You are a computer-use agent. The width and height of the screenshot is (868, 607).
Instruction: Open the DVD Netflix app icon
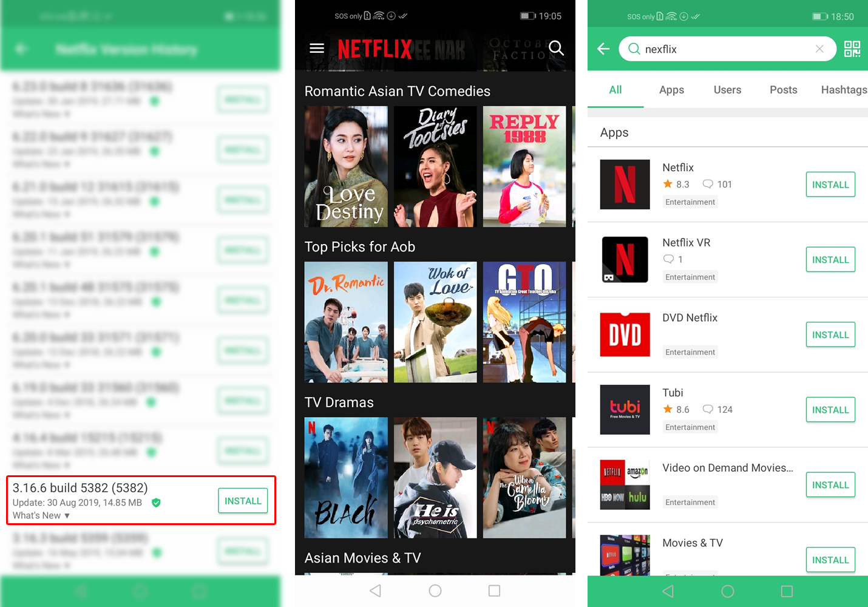pyautogui.click(x=625, y=335)
